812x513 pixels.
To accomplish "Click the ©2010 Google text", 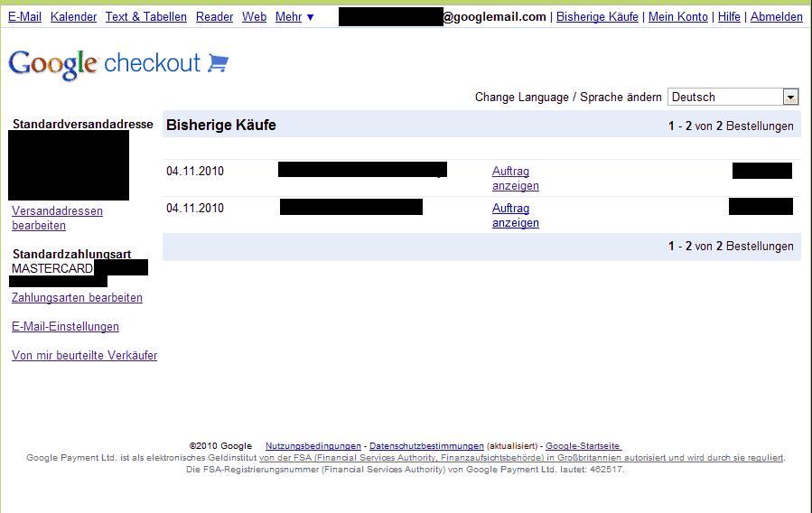I will coord(220,445).
